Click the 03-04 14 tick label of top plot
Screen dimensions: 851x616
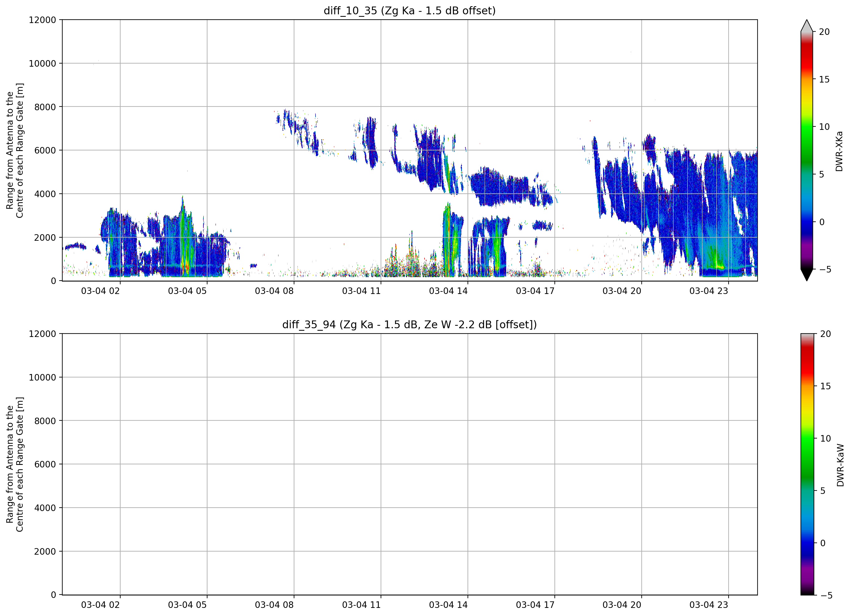(x=448, y=291)
